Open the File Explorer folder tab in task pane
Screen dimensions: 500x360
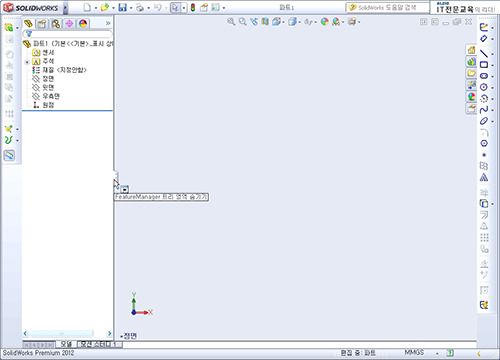tap(471, 73)
